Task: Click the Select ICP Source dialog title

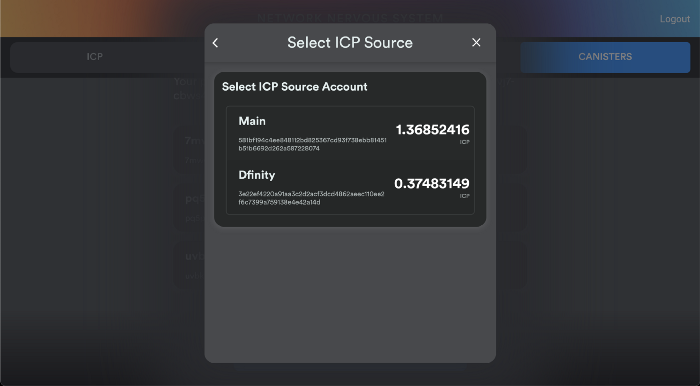Action: coord(350,42)
